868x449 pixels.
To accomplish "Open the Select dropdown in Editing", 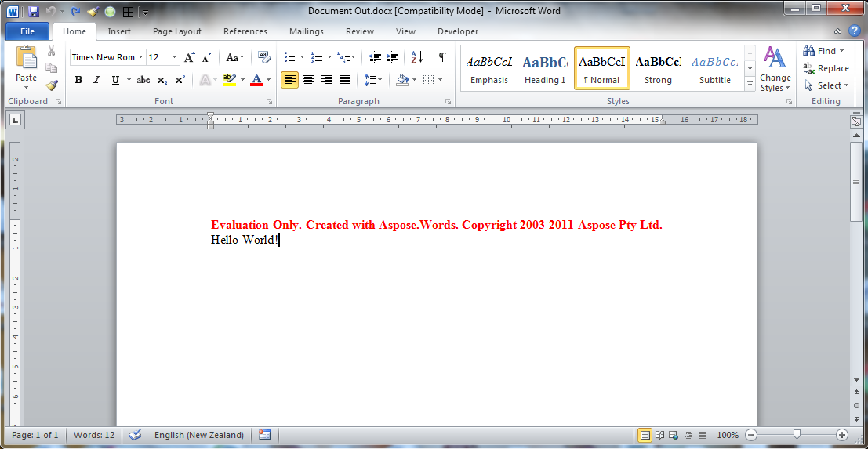I will [x=826, y=85].
